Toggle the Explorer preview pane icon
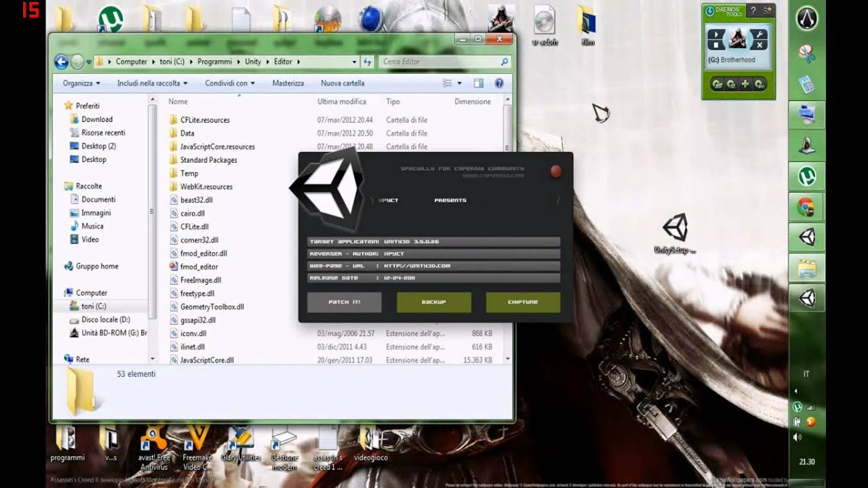868x488 pixels. [478, 83]
